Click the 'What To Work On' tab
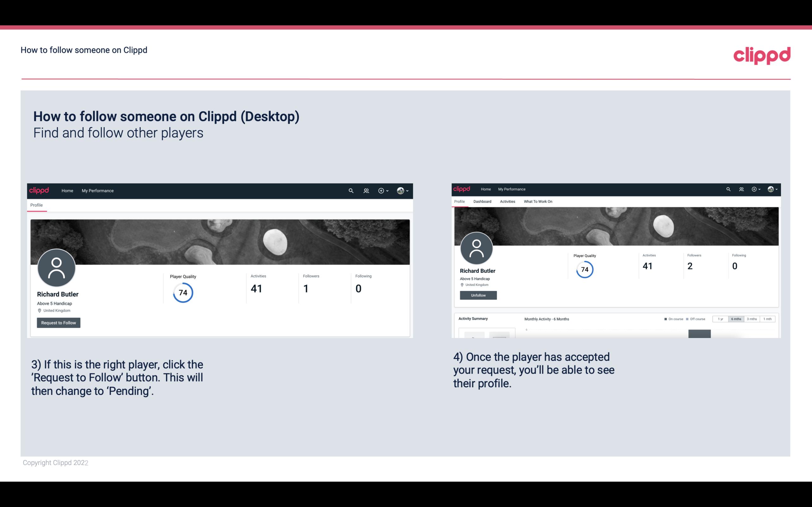812x507 pixels. click(538, 202)
